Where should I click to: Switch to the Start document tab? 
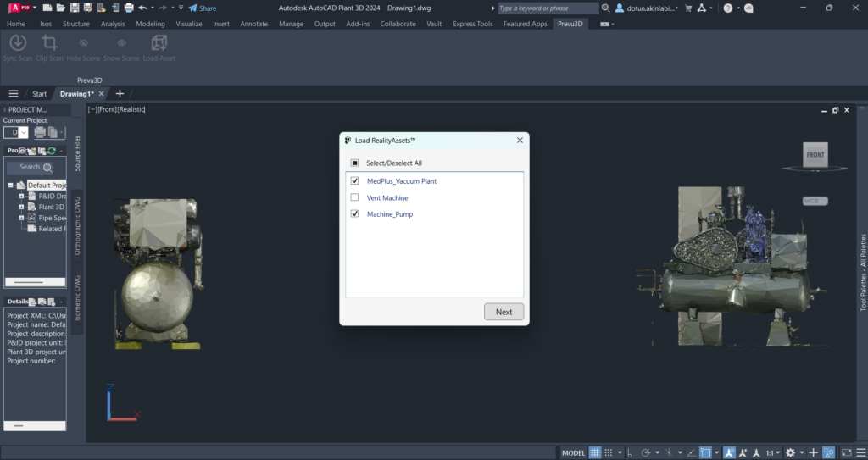point(39,93)
